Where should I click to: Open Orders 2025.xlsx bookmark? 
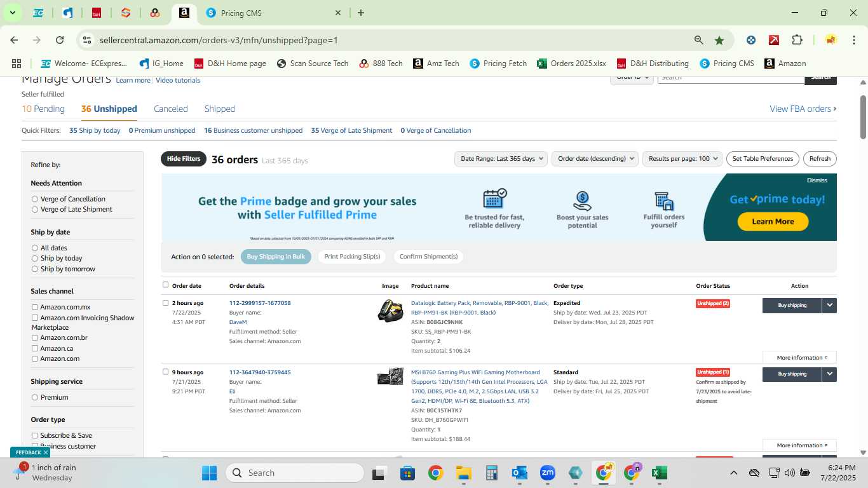[571, 64]
